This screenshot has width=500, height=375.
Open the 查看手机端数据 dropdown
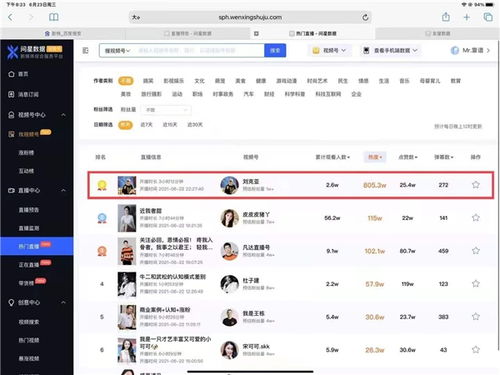tap(391, 50)
